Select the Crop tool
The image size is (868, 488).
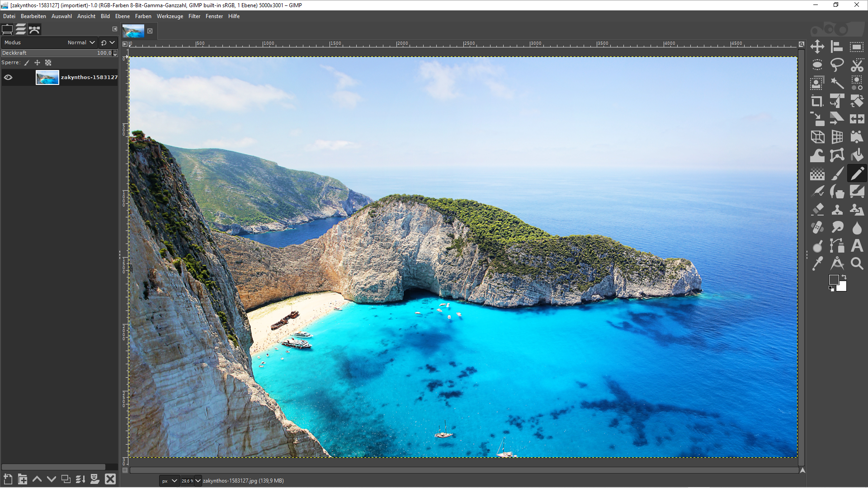(x=817, y=101)
